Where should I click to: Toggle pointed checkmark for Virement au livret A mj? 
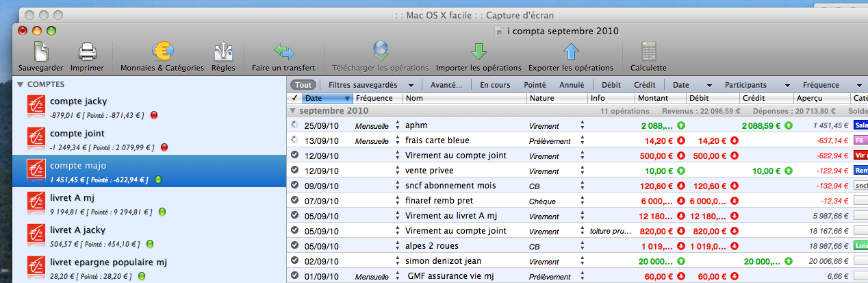[294, 215]
